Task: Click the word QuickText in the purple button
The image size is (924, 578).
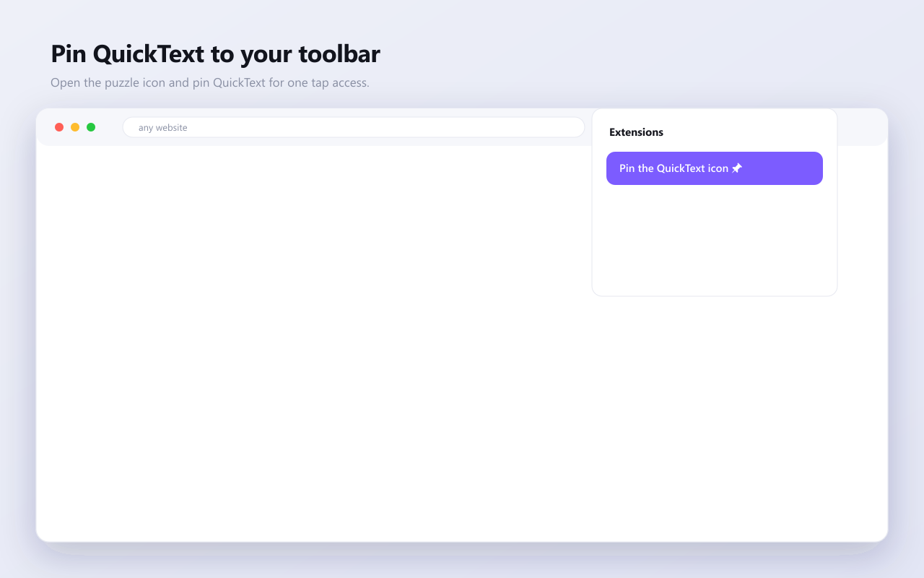Action: [x=681, y=168]
